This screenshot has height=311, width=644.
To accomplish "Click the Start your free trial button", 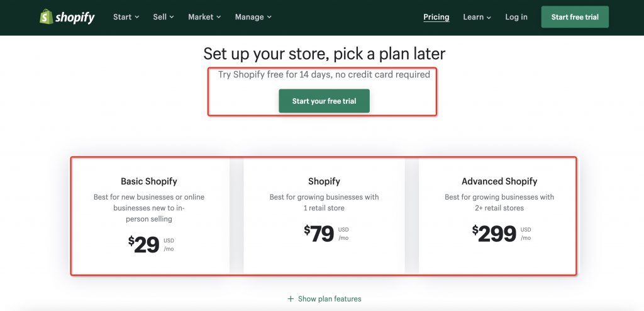I will tap(324, 101).
